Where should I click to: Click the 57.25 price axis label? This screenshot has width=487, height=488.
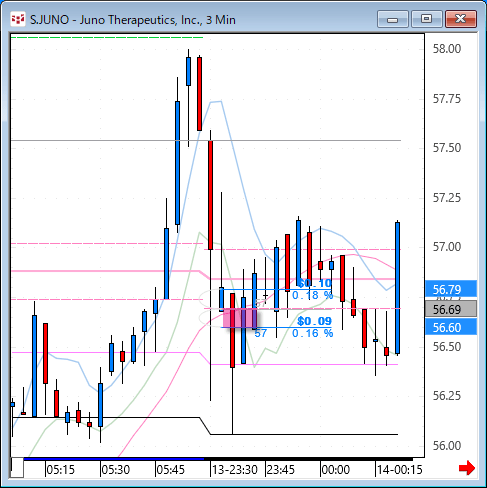(447, 198)
